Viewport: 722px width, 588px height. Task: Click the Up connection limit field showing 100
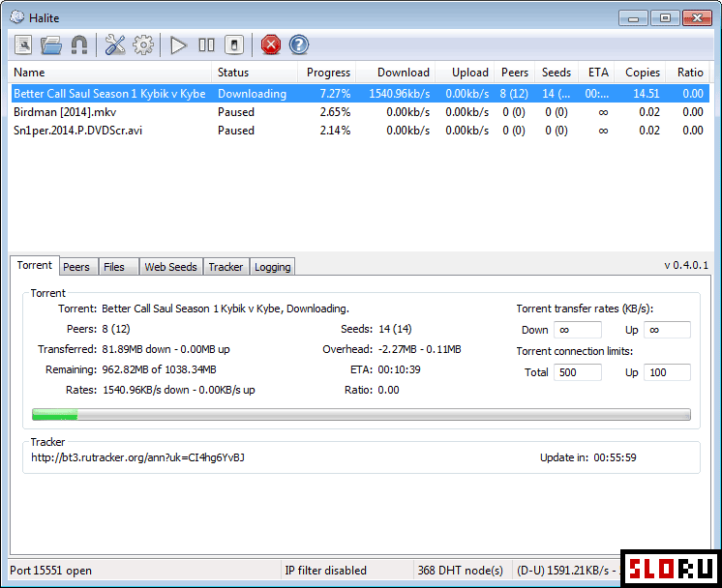(x=667, y=372)
